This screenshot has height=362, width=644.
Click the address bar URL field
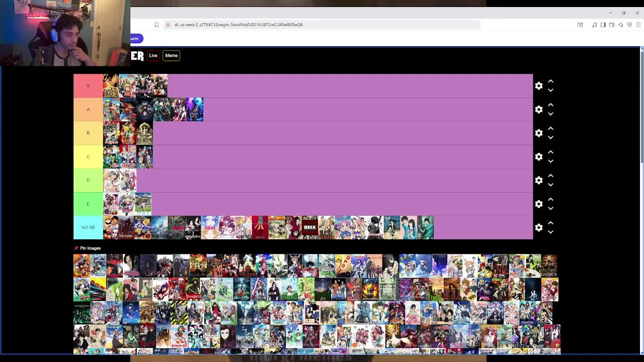(322, 25)
